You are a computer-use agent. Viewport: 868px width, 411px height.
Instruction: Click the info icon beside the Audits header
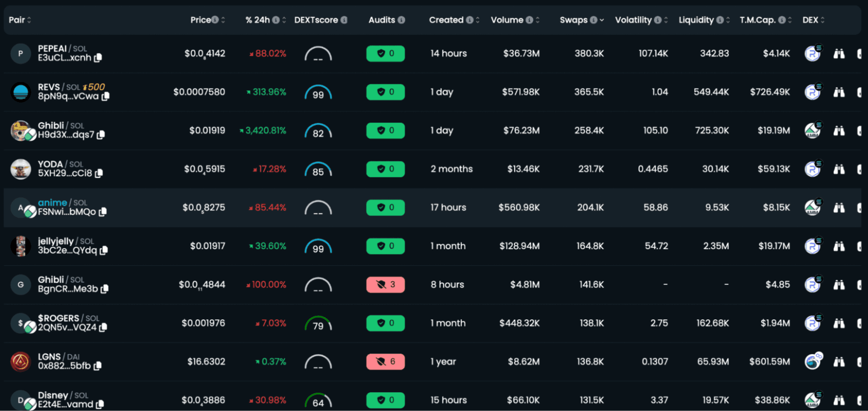click(x=400, y=20)
